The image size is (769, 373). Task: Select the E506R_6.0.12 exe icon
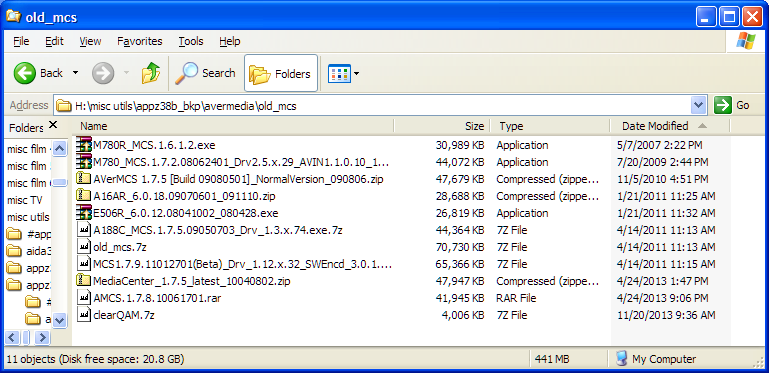(x=84, y=213)
